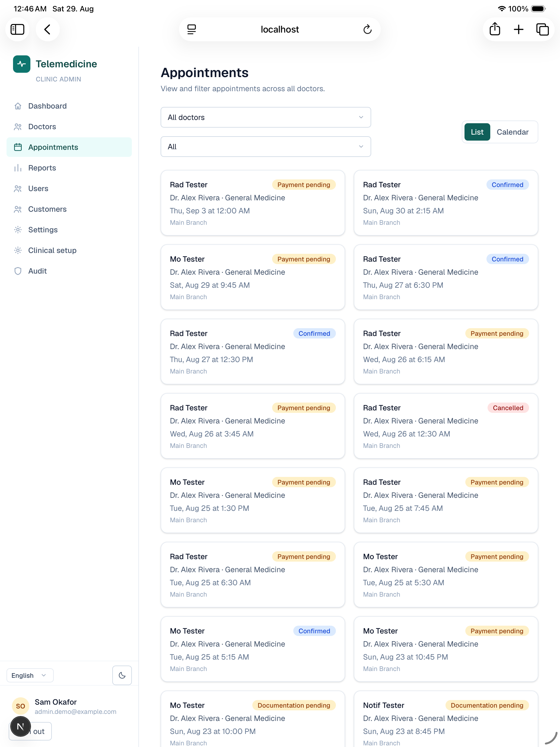Open Appointments in the sidebar
This screenshot has width=560, height=747.
69,147
